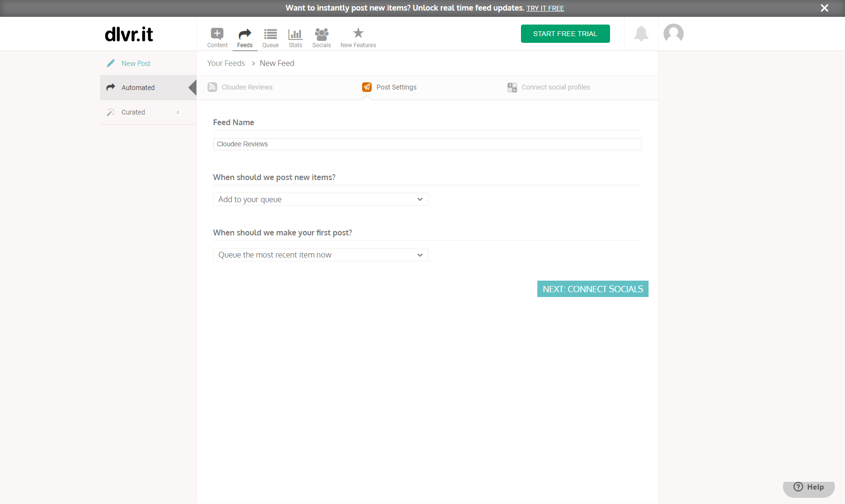The height and width of the screenshot is (504, 845).
Task: Go back to Your Feeds breadcrumb
Action: (x=226, y=63)
